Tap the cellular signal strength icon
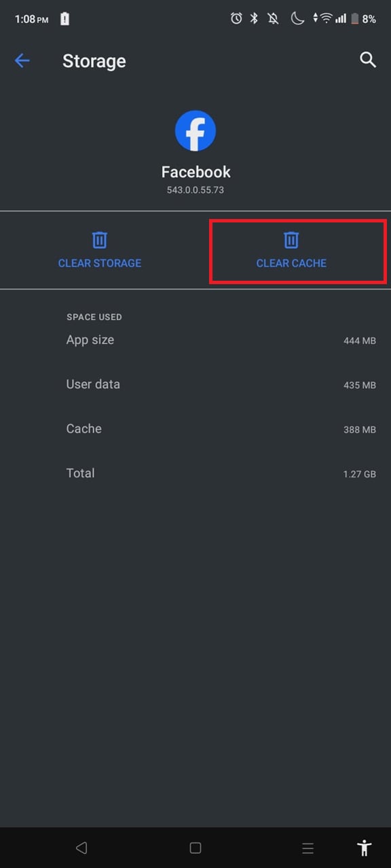This screenshot has height=868, width=391. tap(339, 19)
